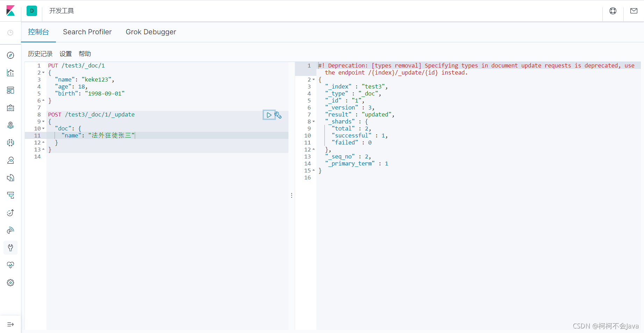Switch to Grok Debugger tab

(151, 32)
